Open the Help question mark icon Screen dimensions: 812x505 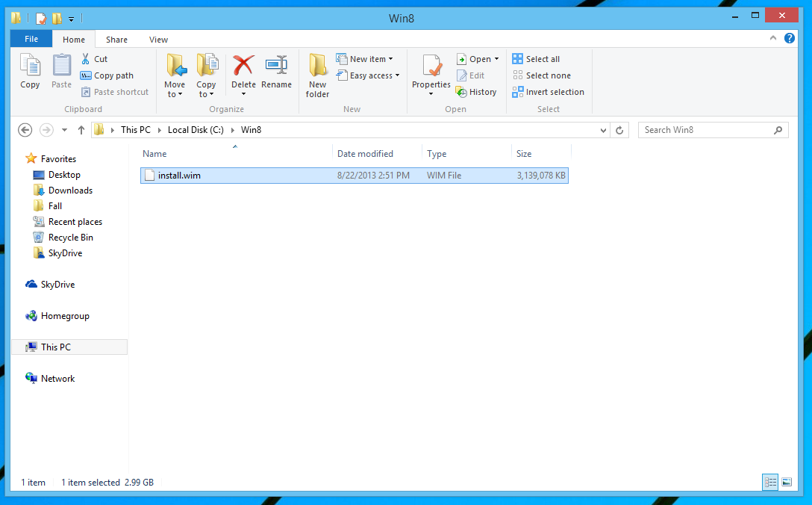790,38
